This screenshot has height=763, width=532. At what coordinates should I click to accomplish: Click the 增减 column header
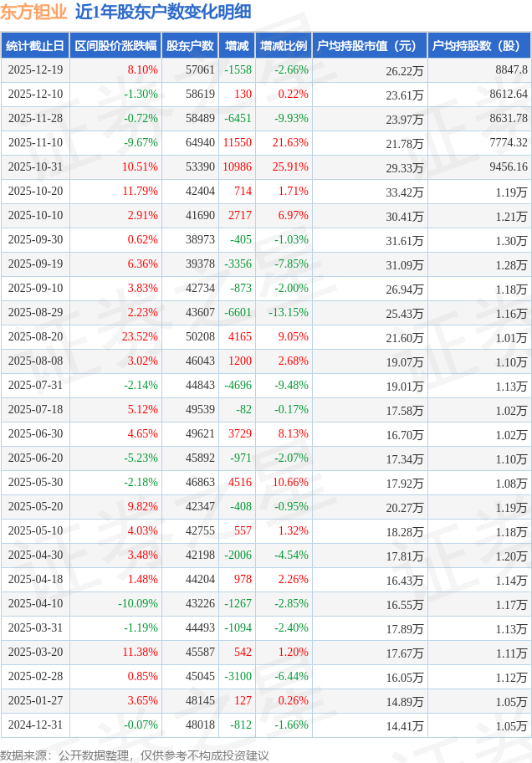coord(237,46)
